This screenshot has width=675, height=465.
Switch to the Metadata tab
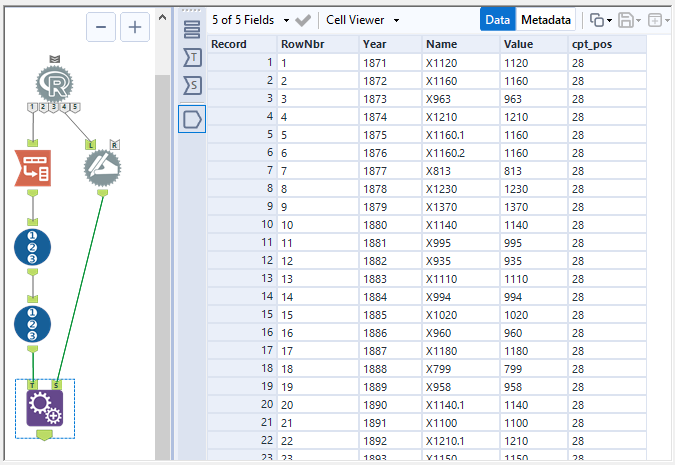point(546,20)
